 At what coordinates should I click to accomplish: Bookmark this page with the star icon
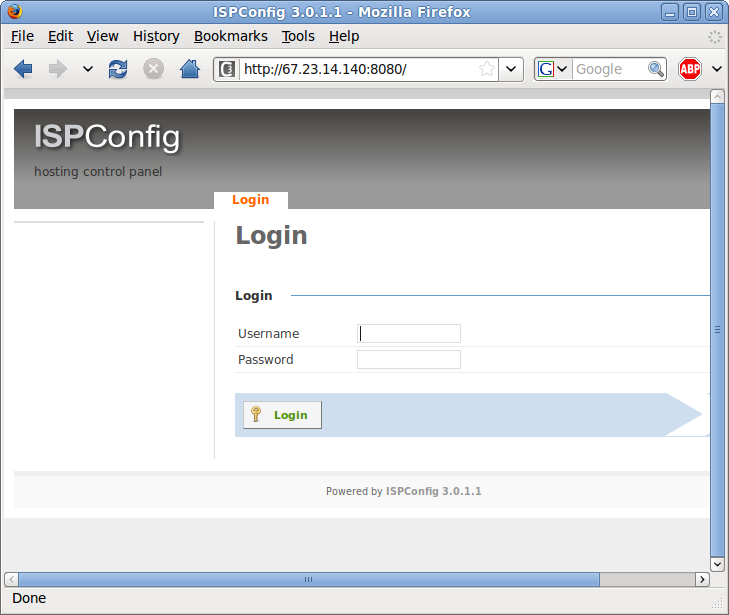[x=487, y=69]
